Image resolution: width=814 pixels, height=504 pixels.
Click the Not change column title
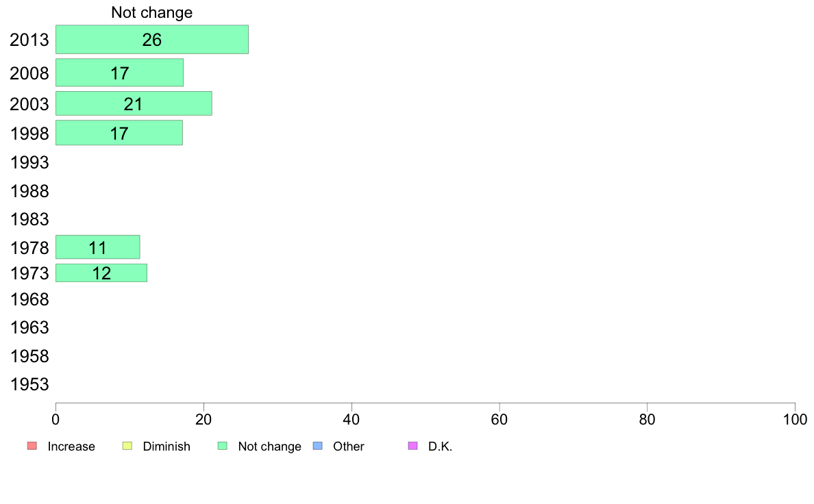(151, 12)
